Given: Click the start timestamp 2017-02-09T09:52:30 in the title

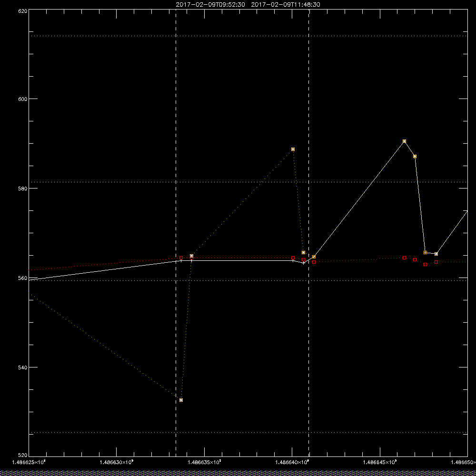Looking at the screenshot, I should click(210, 5).
